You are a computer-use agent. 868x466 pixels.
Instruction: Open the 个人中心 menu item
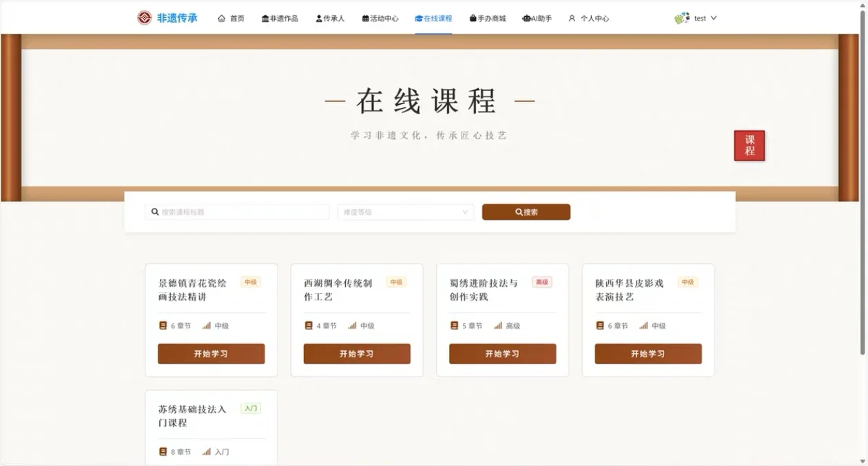[589, 19]
